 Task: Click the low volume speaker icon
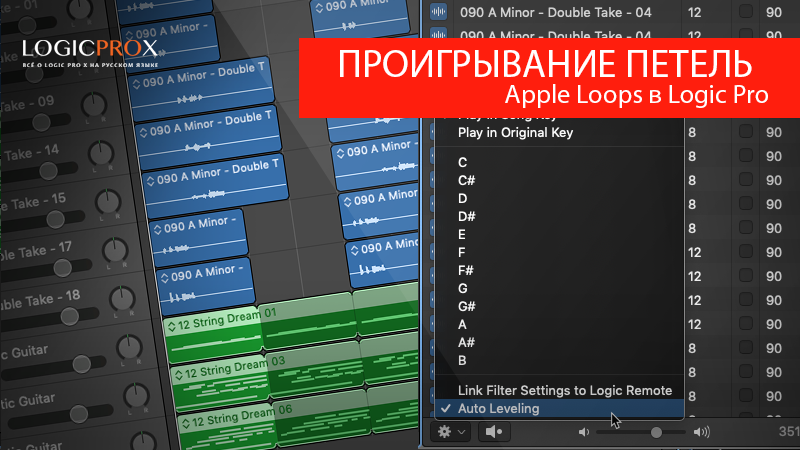coord(584,432)
